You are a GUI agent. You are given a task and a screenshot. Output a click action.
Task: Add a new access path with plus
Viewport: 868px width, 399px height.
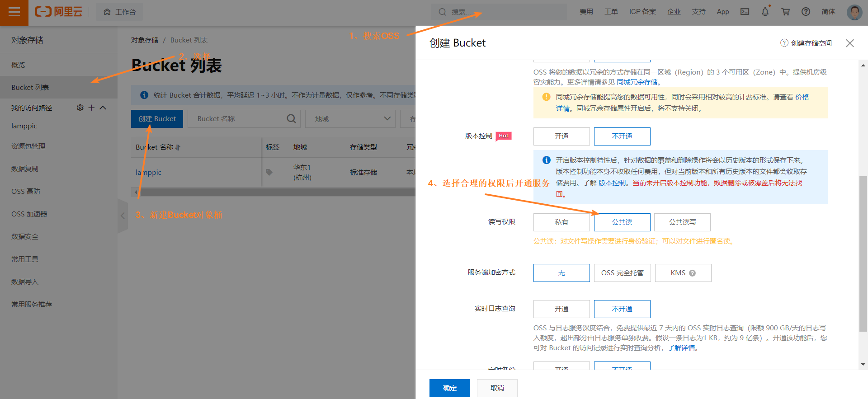(91, 108)
